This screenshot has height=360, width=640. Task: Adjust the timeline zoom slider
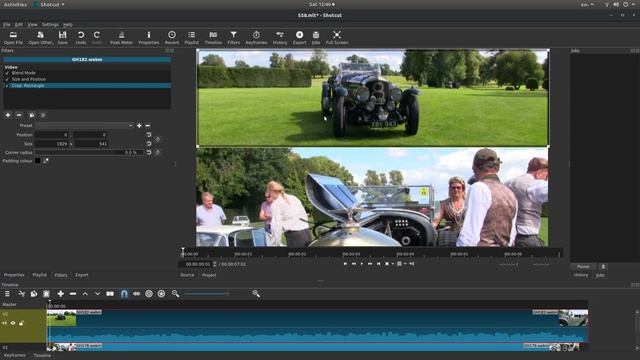207,293
